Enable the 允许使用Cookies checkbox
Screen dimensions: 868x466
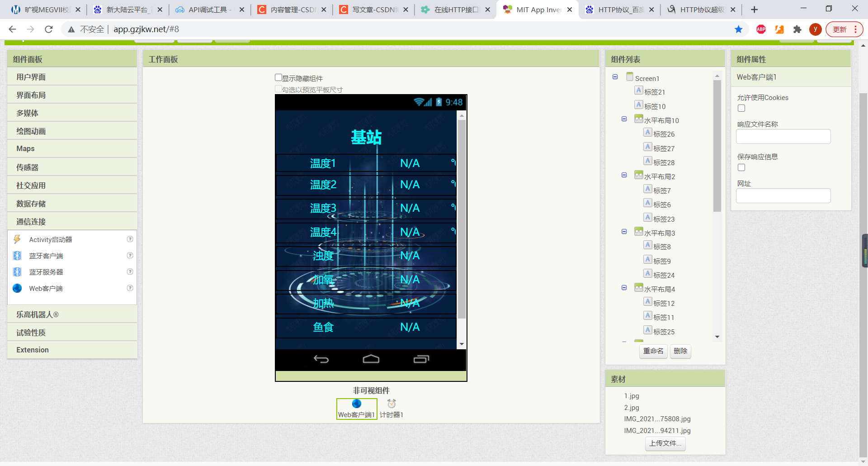741,108
